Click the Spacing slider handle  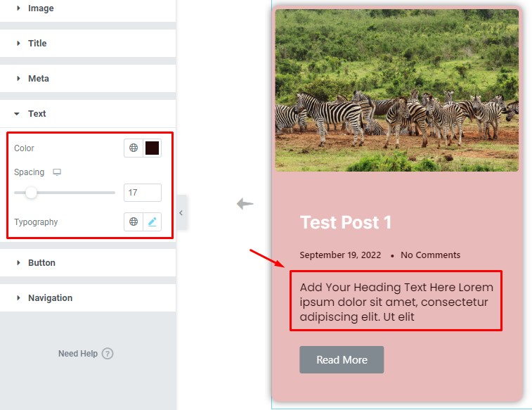pyautogui.click(x=31, y=193)
